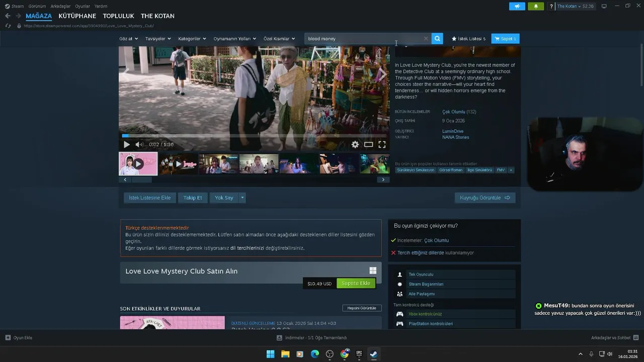Image resolution: width=644 pixels, height=362 pixels.
Task: Click the Xbox controller icon
Action: coord(399,314)
